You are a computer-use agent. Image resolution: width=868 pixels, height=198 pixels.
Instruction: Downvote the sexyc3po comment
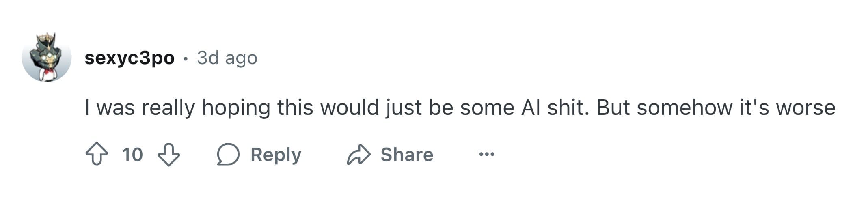168,154
